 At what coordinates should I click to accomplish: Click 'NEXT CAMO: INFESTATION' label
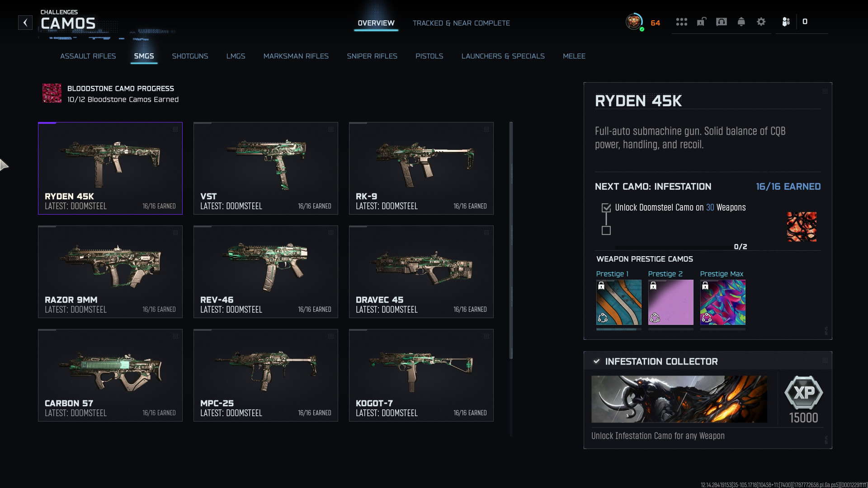click(653, 187)
